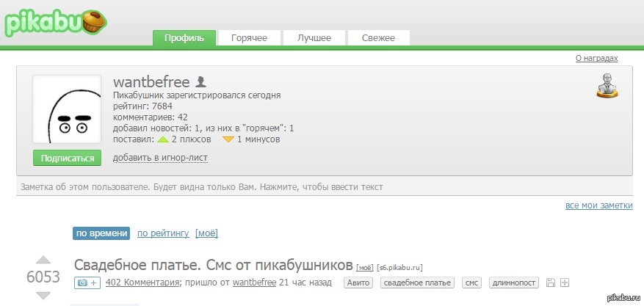Click the plus square icon after the tags
The height and width of the screenshot is (306, 644).
pos(564,283)
